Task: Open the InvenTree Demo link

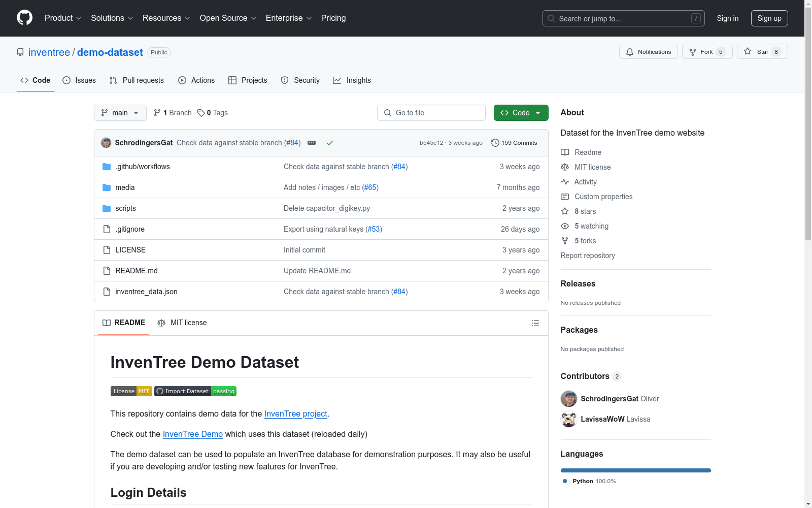Action: pos(193,434)
